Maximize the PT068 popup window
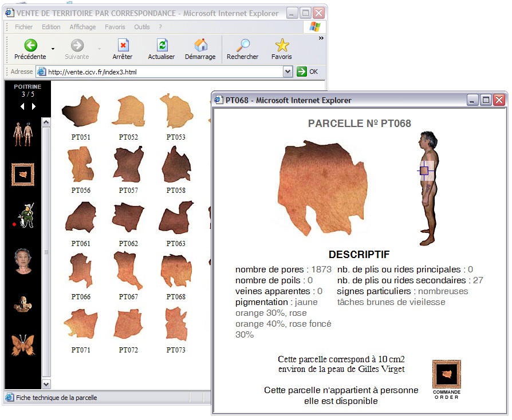 click(486, 100)
